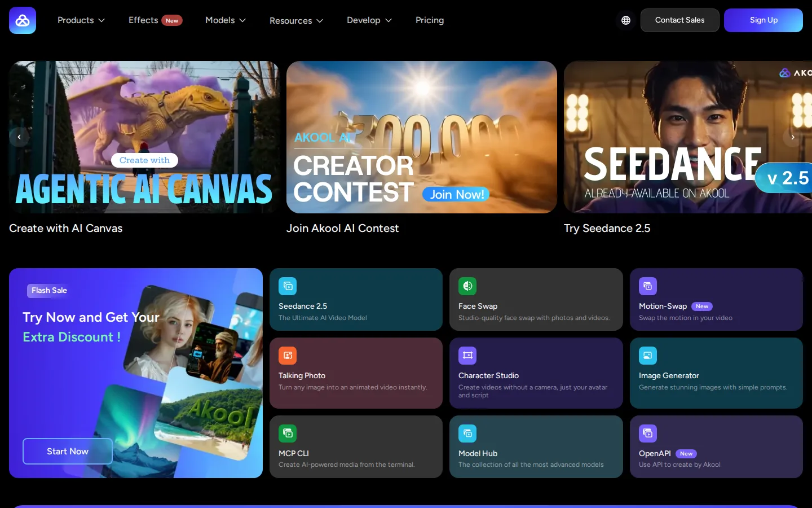Open the language globe selector
This screenshot has width=812, height=508.
(x=626, y=20)
